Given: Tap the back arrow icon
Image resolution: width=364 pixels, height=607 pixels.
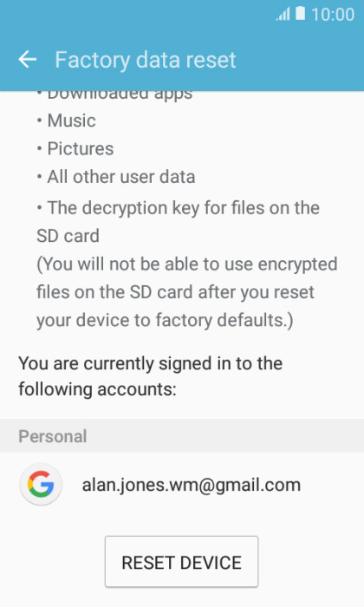Looking at the screenshot, I should coord(28,60).
